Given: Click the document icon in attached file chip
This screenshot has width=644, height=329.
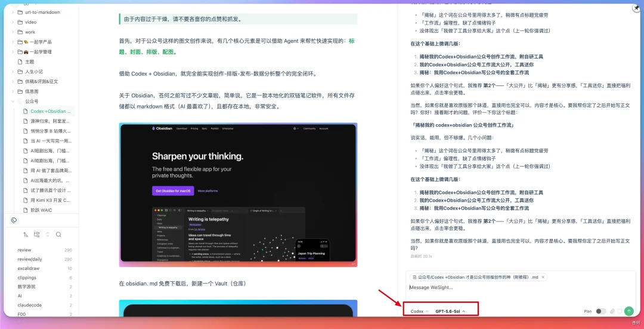Looking at the screenshot, I should click(x=414, y=277).
